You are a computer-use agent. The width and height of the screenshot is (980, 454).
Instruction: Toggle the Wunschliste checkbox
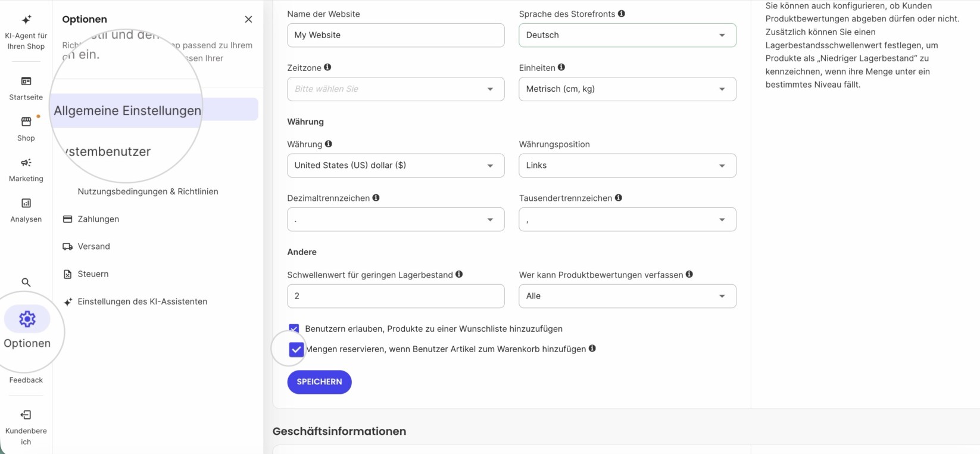(x=294, y=329)
